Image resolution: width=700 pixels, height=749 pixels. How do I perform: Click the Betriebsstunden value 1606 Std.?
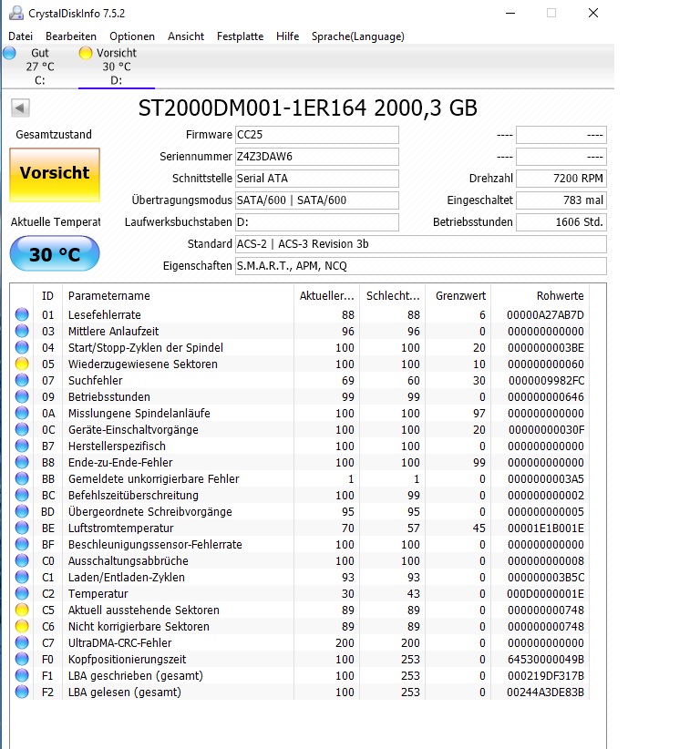click(561, 222)
